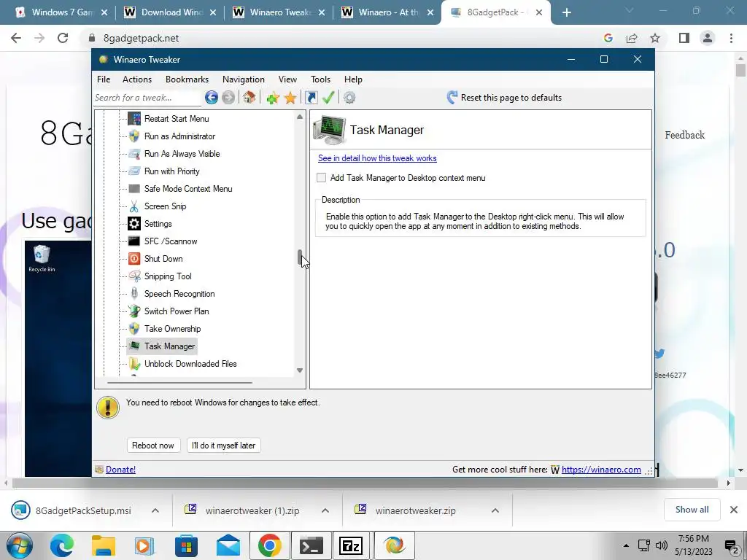Click the Unblock Downloaded Files icon
Image resolution: width=747 pixels, height=560 pixels.
(x=134, y=364)
